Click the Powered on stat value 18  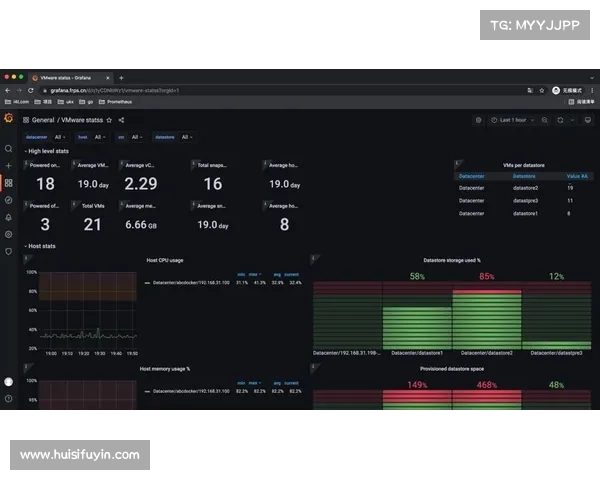coord(45,184)
